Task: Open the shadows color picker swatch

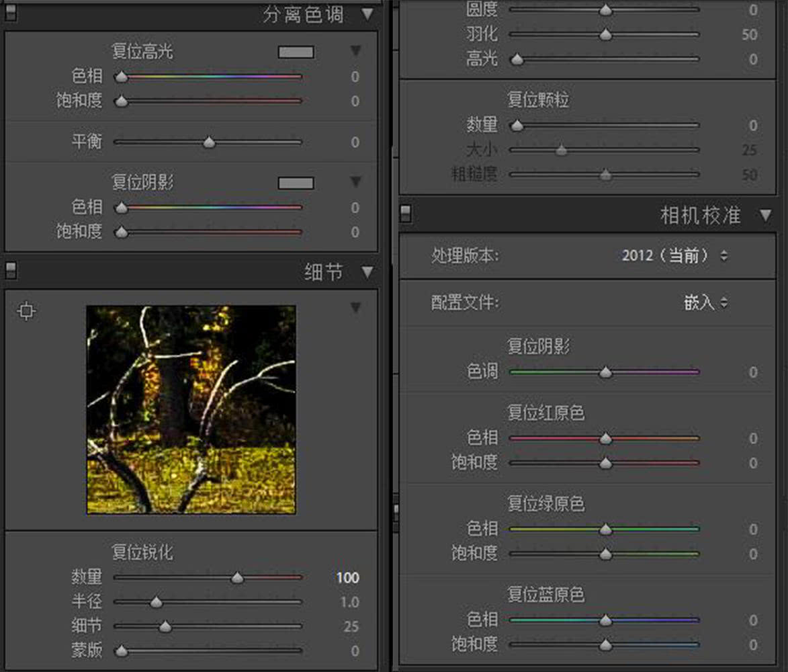Action: coord(296,182)
